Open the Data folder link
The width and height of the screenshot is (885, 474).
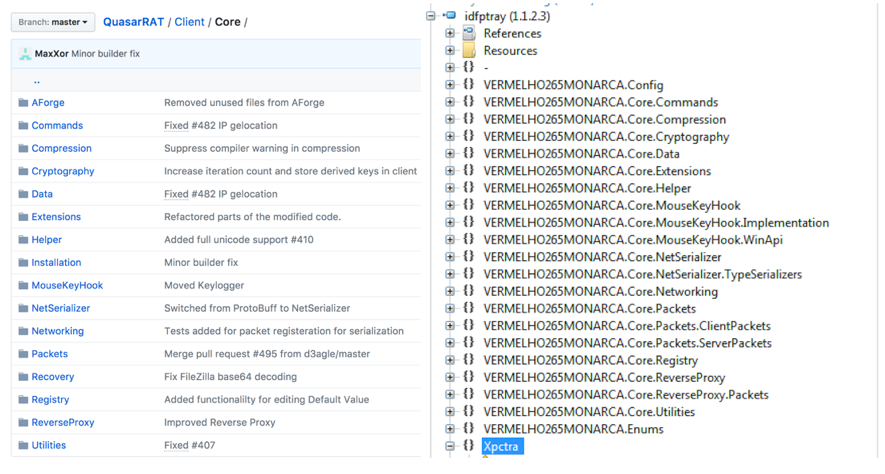[x=42, y=194]
